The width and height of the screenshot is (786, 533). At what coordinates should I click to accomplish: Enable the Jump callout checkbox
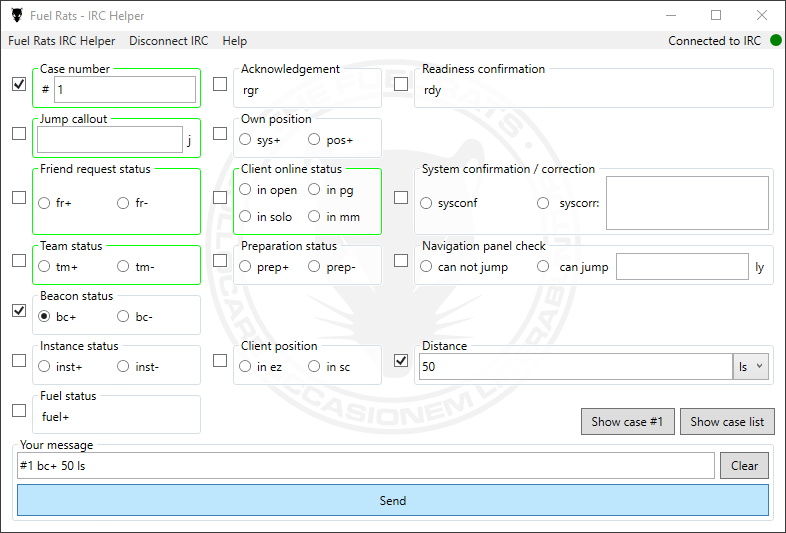tap(19, 133)
